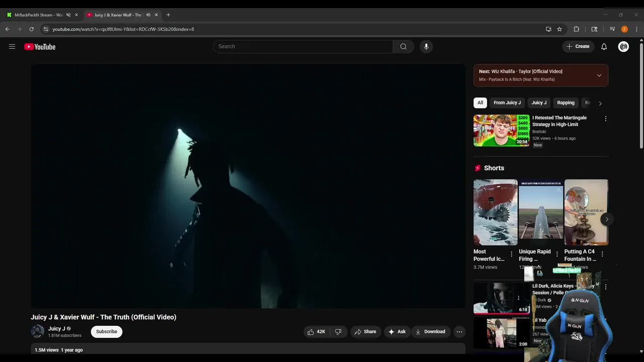The width and height of the screenshot is (644, 362).
Task: Open the Lil Durk video thumbnail
Action: [x=502, y=298]
